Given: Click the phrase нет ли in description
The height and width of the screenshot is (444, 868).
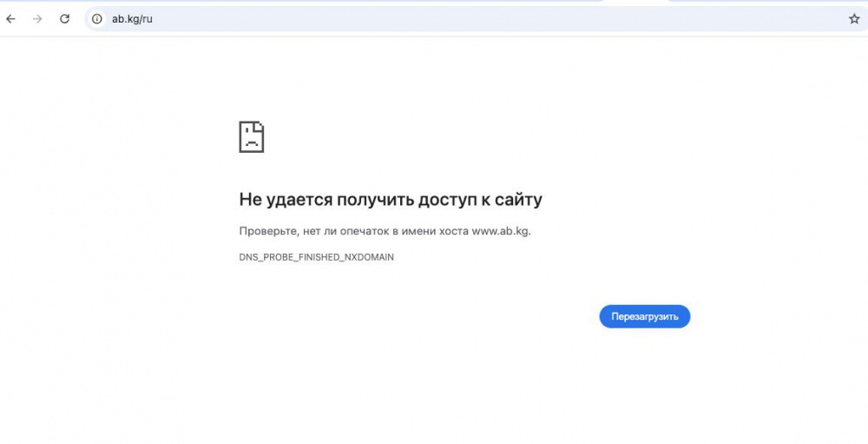Looking at the screenshot, I should [x=313, y=231].
